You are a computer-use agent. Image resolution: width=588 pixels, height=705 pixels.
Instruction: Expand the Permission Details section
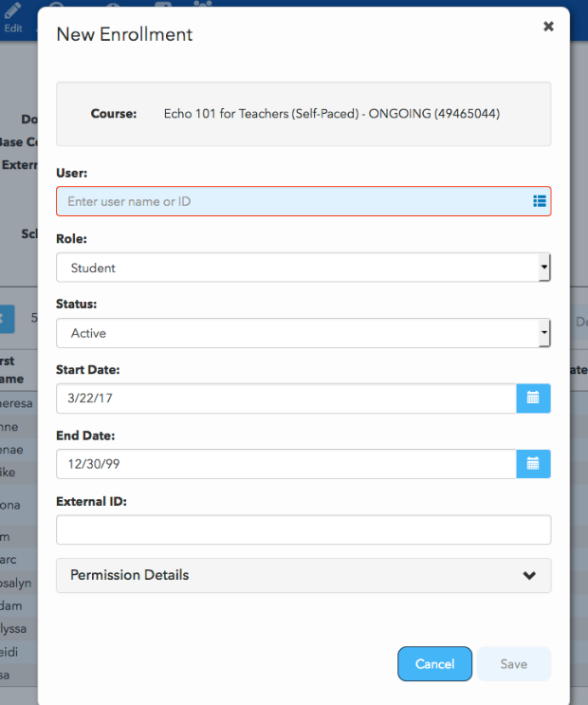[x=303, y=576]
